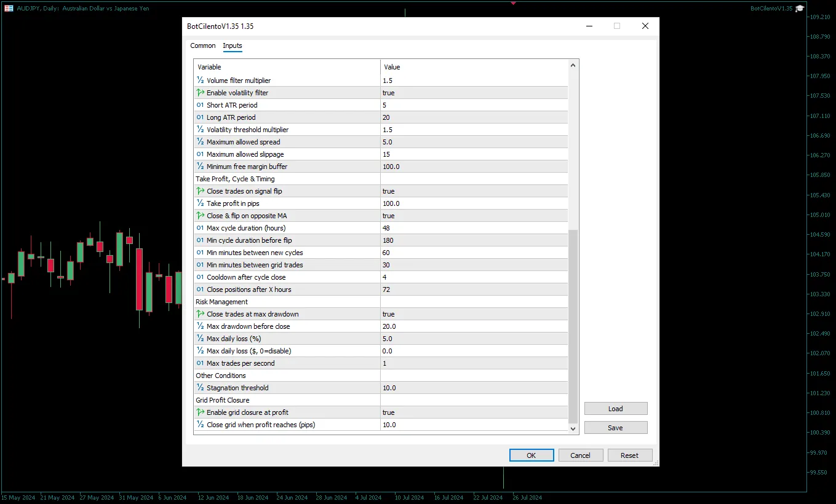Viewport: 836px width, 504px height.
Task: Click integer icon beside Min minutes between new cycles
Action: [x=200, y=253]
